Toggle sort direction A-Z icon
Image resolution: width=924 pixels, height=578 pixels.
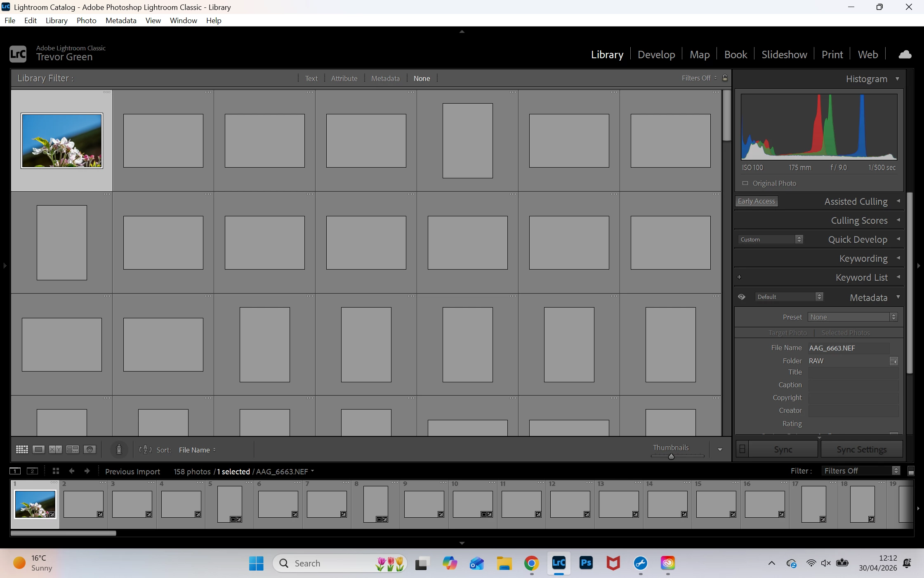click(x=145, y=450)
